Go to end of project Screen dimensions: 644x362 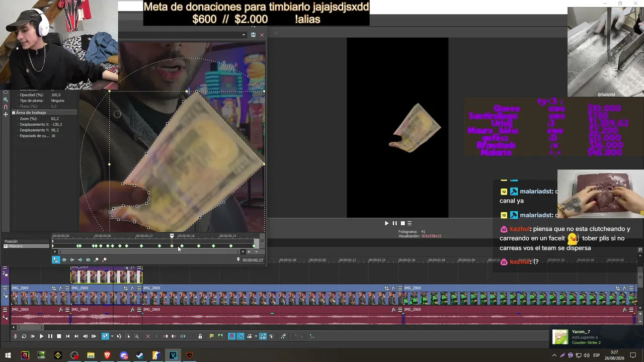(x=76, y=336)
